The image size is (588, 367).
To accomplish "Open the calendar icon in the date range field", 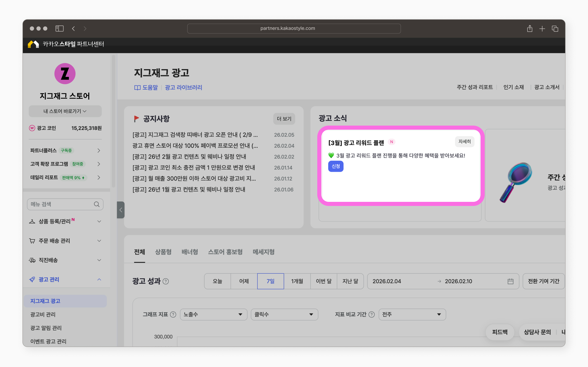I will [x=510, y=281].
